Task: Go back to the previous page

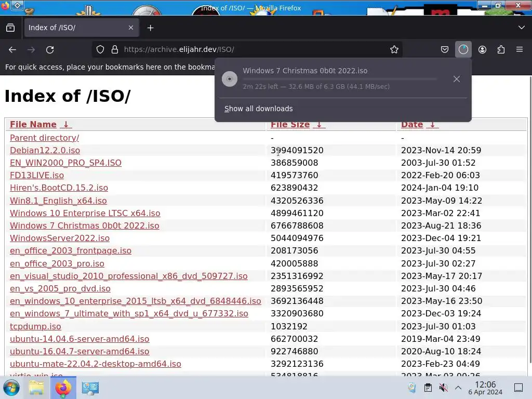Action: coord(12,49)
